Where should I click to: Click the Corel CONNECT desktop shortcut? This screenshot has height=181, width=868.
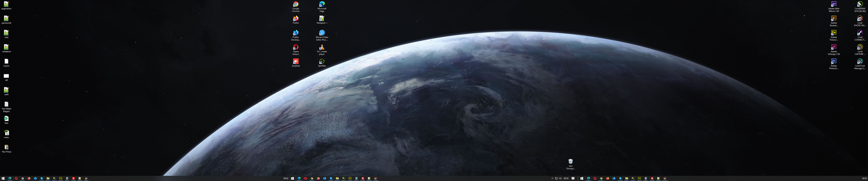(x=860, y=35)
